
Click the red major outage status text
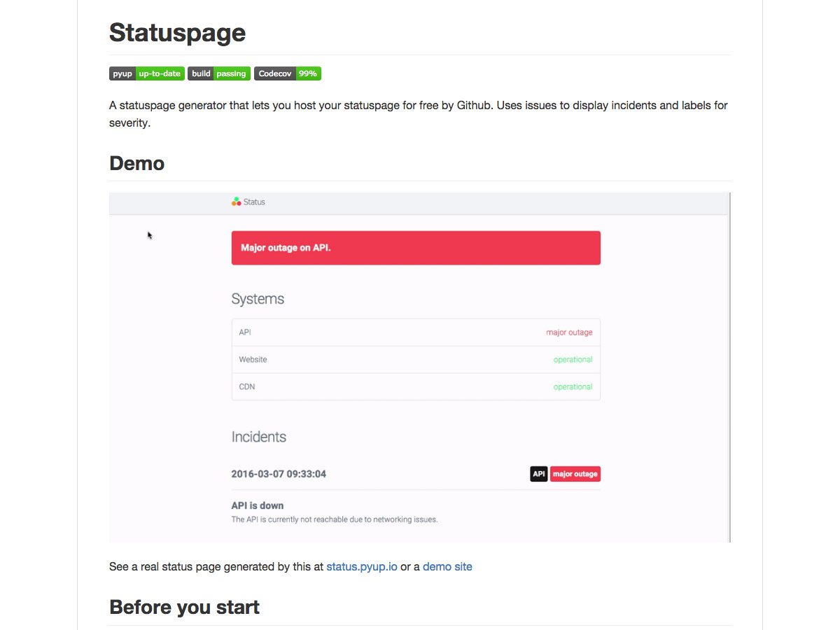pyautogui.click(x=569, y=332)
